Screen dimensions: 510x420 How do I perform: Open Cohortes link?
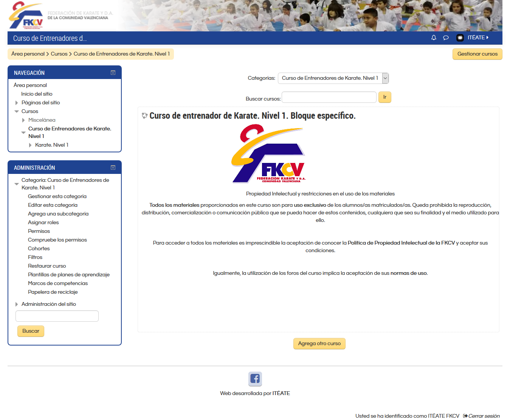pyautogui.click(x=39, y=249)
